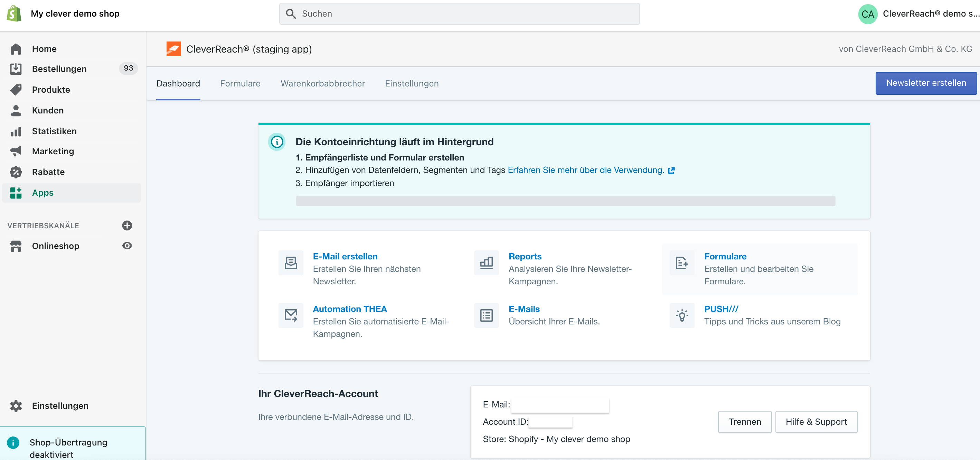Screen dimensions: 980x460
Task: Open the E-Mail erstellen link
Action: tap(345, 256)
